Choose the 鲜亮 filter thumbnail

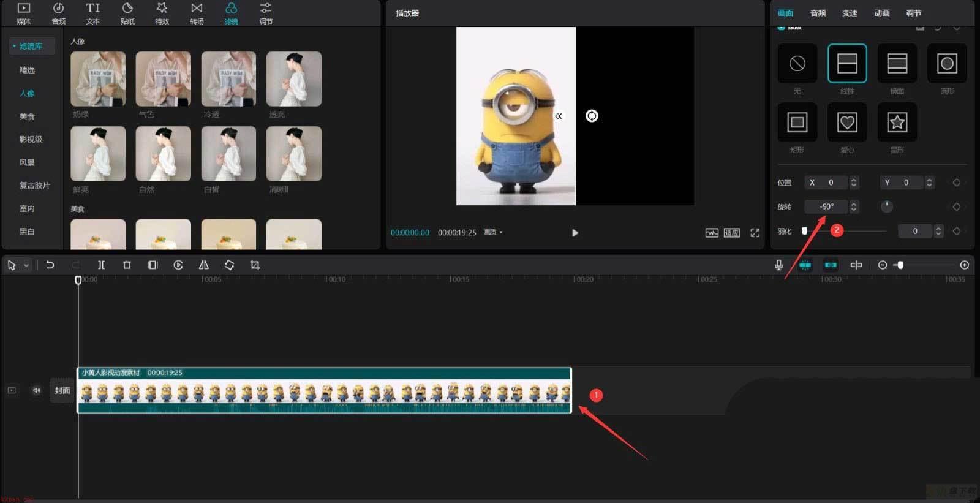[98, 154]
